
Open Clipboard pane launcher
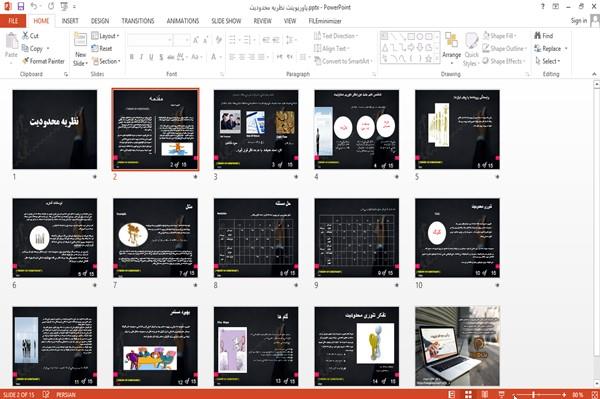(x=66, y=74)
